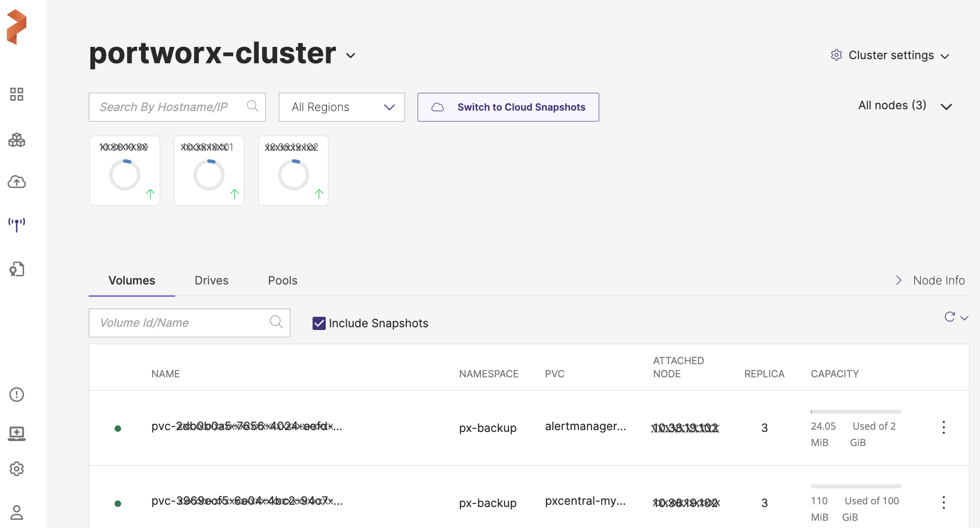Click kebab menu for alertmanager volume row

click(x=944, y=427)
